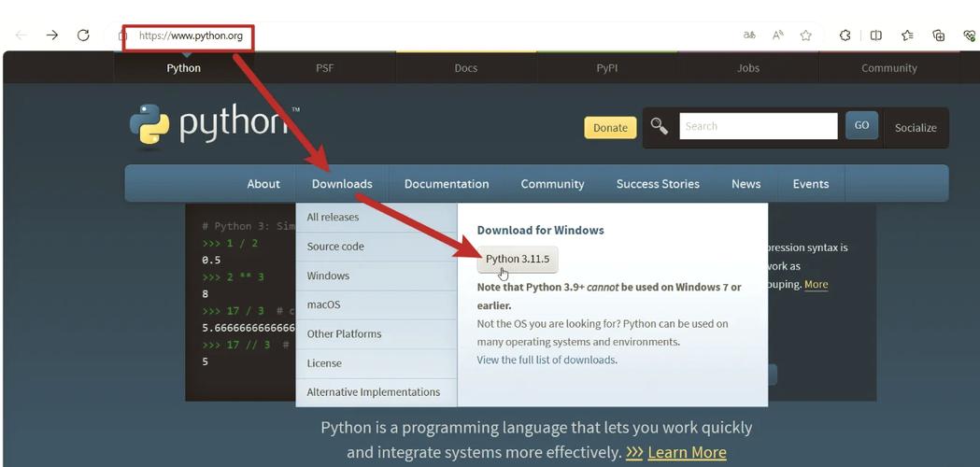Click the Python 3.11.5 download button

[518, 259]
